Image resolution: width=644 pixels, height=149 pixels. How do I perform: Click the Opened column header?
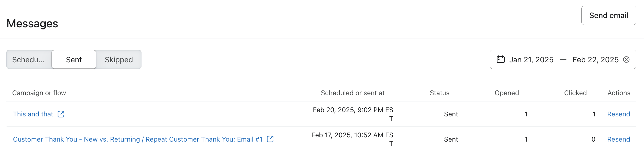pos(507,93)
